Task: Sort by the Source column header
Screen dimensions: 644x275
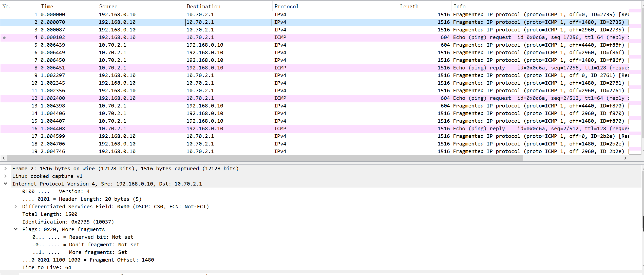Action: point(141,6)
